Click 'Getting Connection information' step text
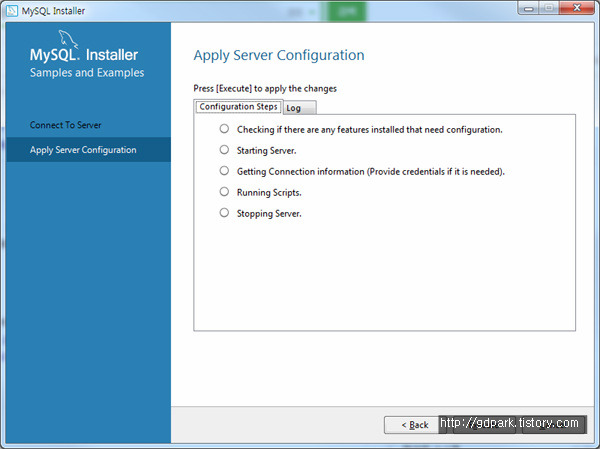Image resolution: width=600 pixels, height=449 pixels. tap(371, 172)
